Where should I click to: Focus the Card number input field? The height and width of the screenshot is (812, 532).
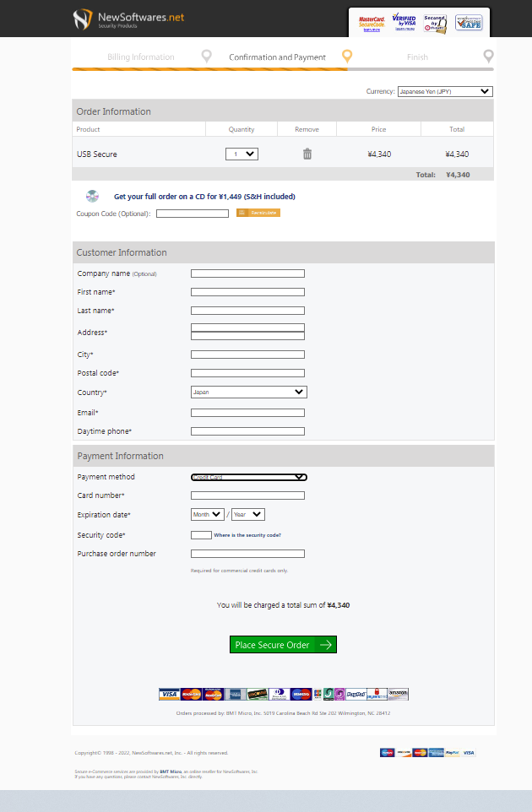click(247, 495)
